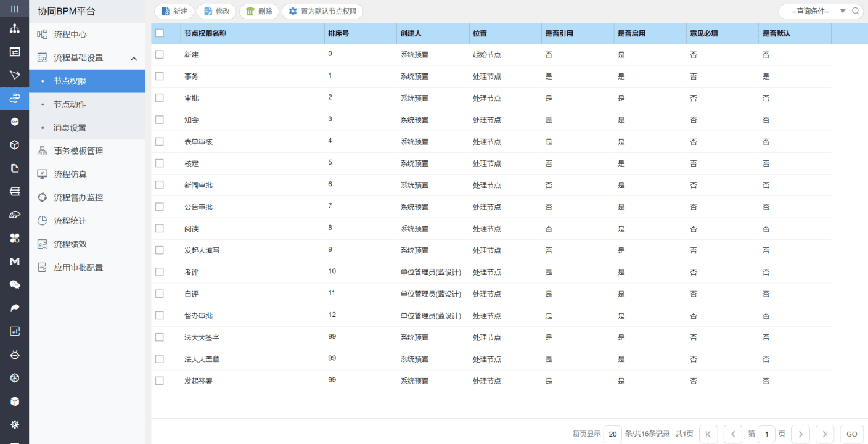The width and height of the screenshot is (868, 444).
Task: Click the 考评 row name
Action: point(191,272)
